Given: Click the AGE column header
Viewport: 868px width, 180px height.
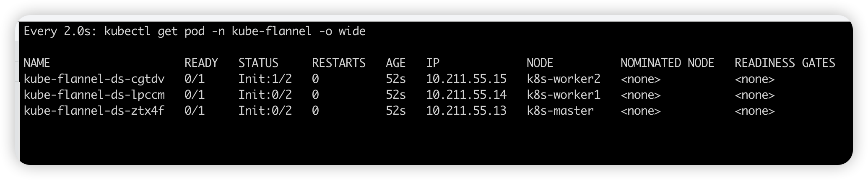Looking at the screenshot, I should point(396,63).
